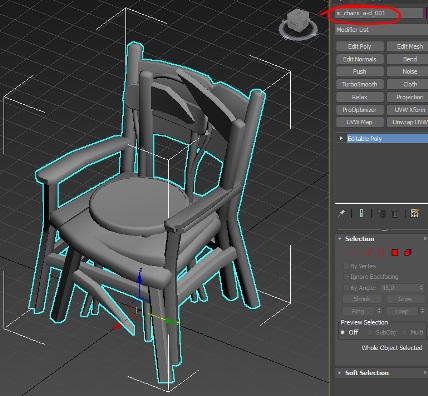Click the Edit Mesh modifier button

pyautogui.click(x=408, y=46)
